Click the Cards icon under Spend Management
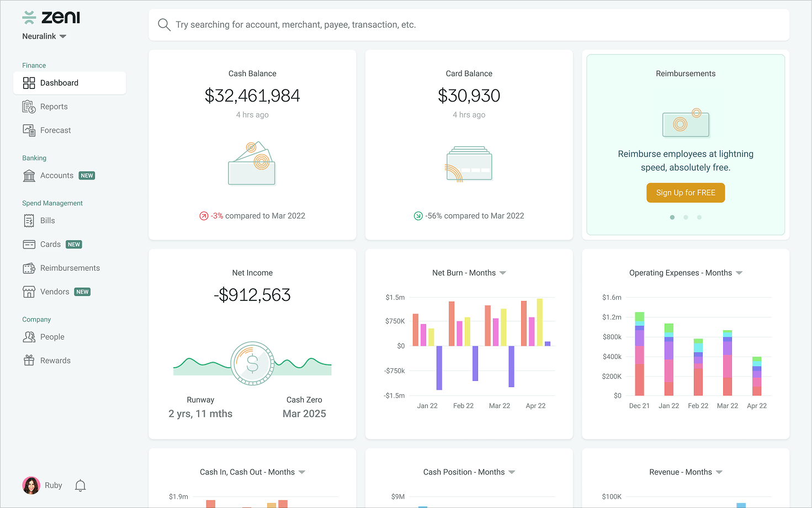Screen dimensions: 812x508 tap(29, 244)
